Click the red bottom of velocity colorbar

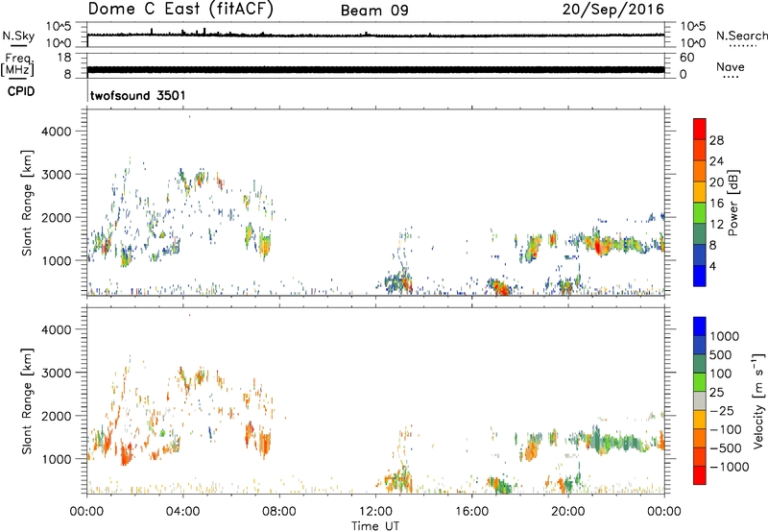point(700,474)
